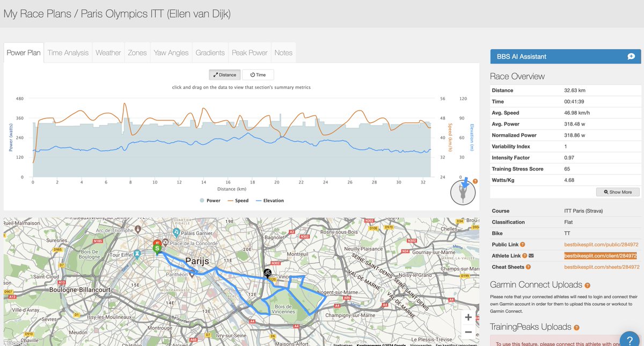The height and width of the screenshot is (346, 644).
Task: Toggle the Elevation series in legend
Action: (269, 201)
